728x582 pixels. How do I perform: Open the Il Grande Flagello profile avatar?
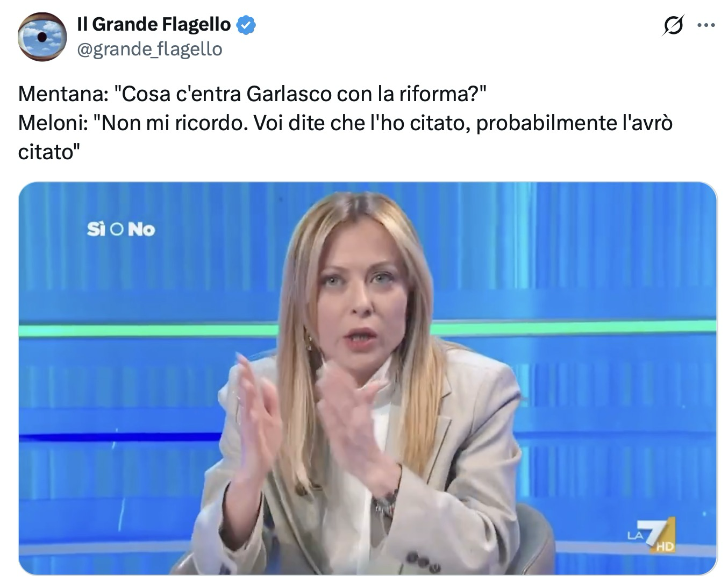42,37
